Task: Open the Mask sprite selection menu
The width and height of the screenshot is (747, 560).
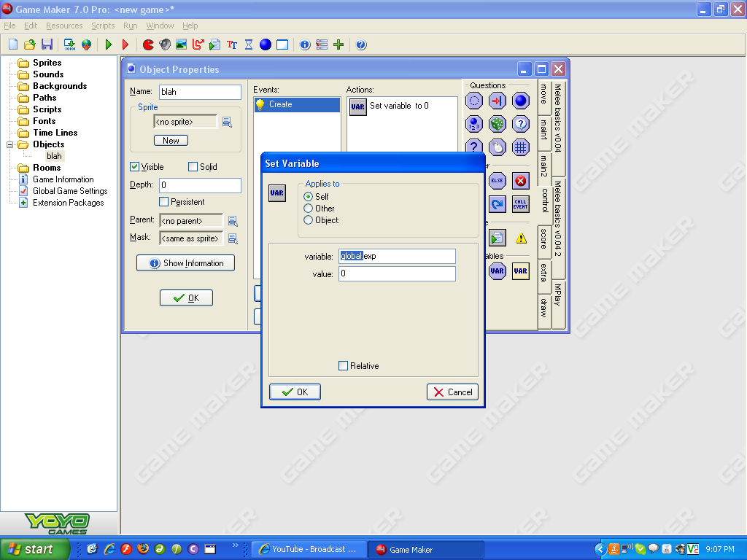Action: click(x=233, y=238)
